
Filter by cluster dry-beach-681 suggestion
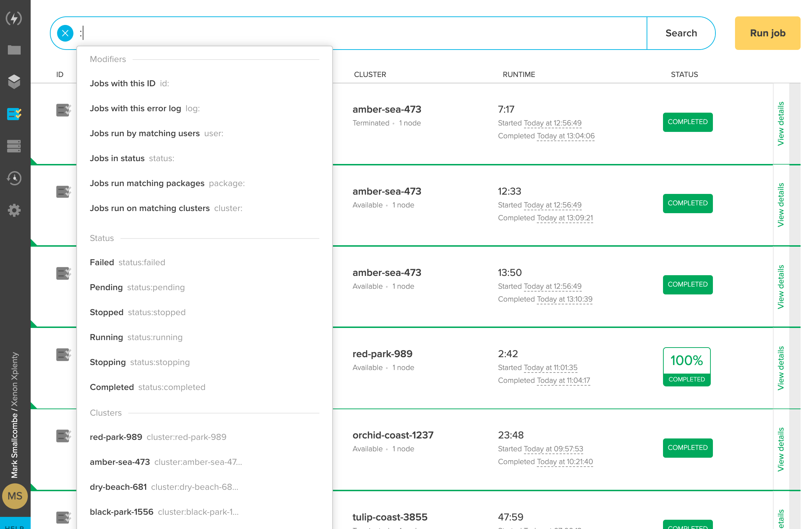point(205,487)
